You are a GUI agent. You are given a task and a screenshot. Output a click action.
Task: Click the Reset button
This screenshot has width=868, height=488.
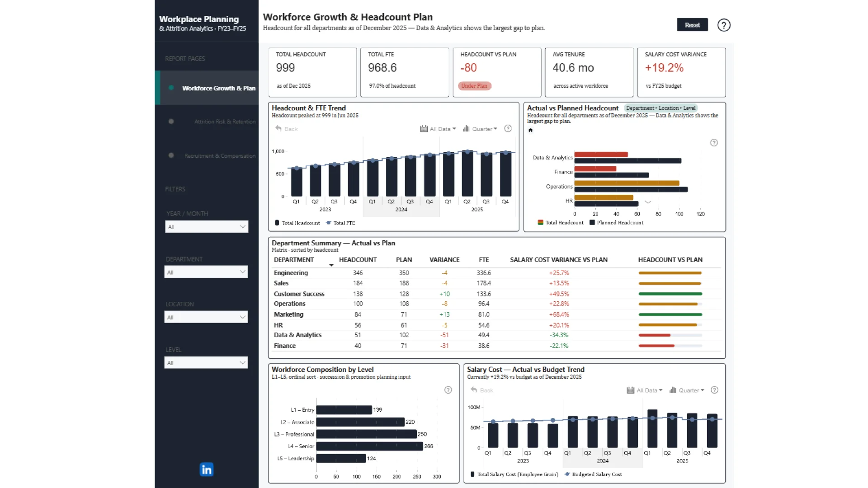[x=692, y=25]
